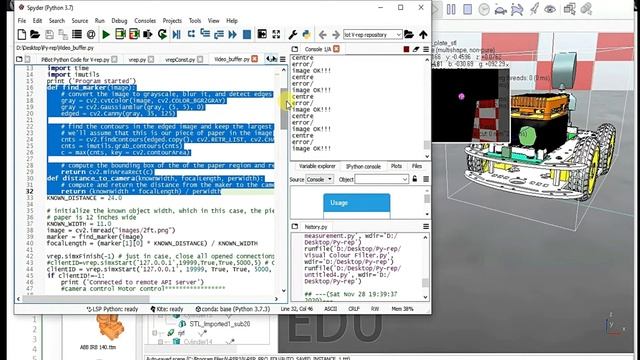
Task: Change to the parent directory
Action: 423,34
